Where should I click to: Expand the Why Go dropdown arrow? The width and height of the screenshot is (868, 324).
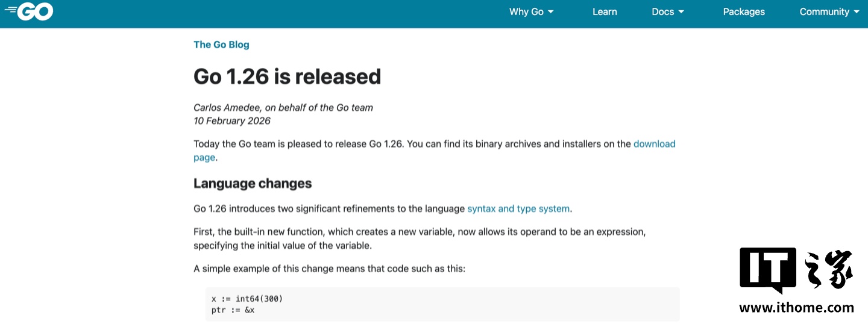click(551, 12)
